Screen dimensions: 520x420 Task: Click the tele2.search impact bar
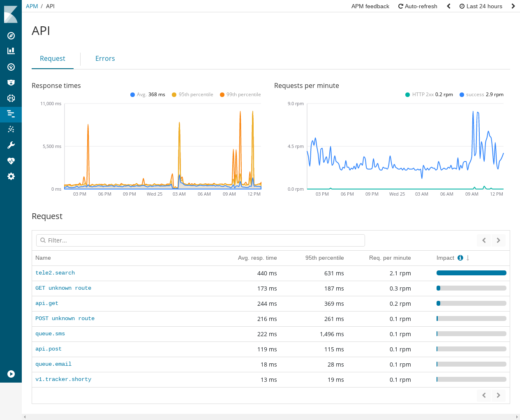coord(471,272)
